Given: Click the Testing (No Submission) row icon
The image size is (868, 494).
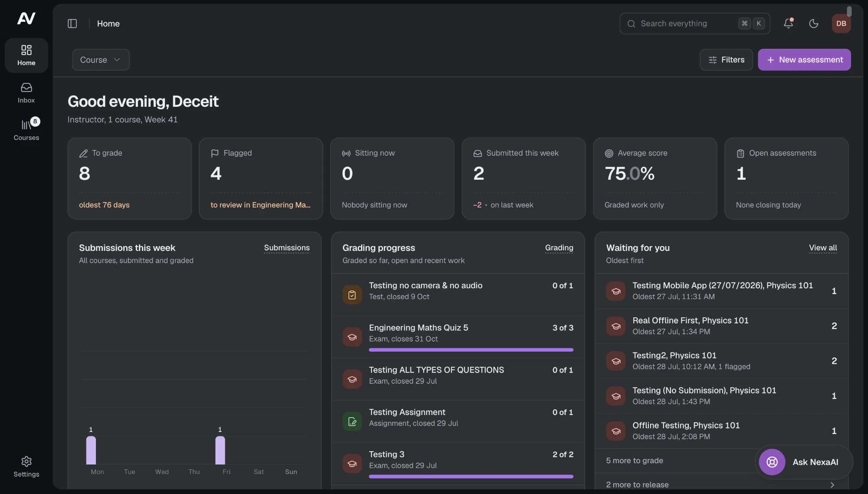Looking at the screenshot, I should tap(615, 396).
